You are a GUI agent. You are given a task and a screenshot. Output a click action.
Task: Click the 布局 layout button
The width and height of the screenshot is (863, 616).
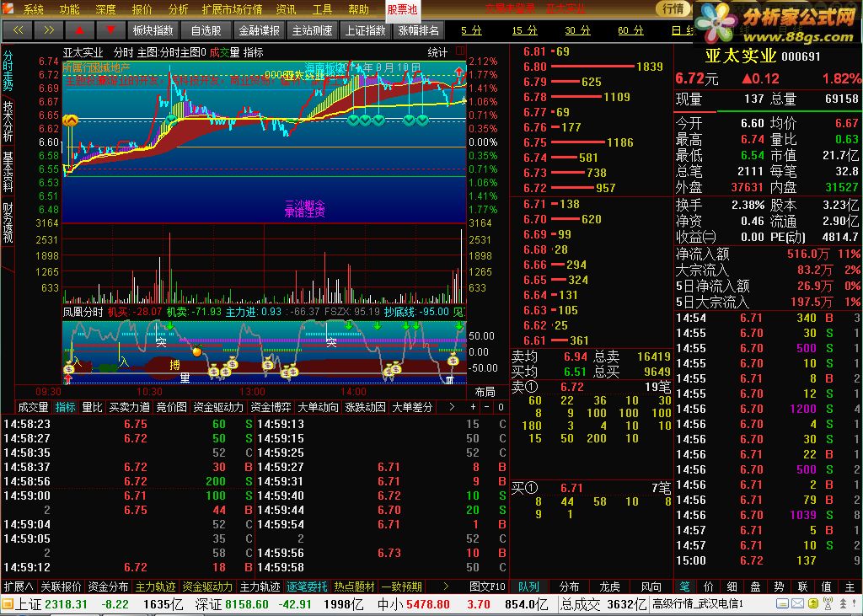(x=485, y=391)
